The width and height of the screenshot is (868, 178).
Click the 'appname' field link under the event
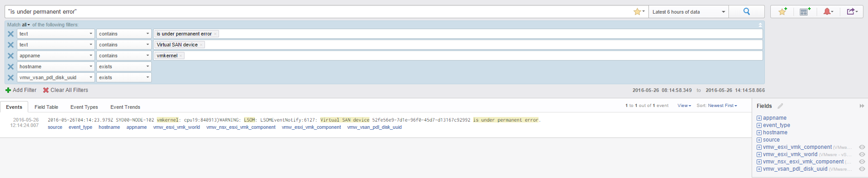tap(137, 127)
